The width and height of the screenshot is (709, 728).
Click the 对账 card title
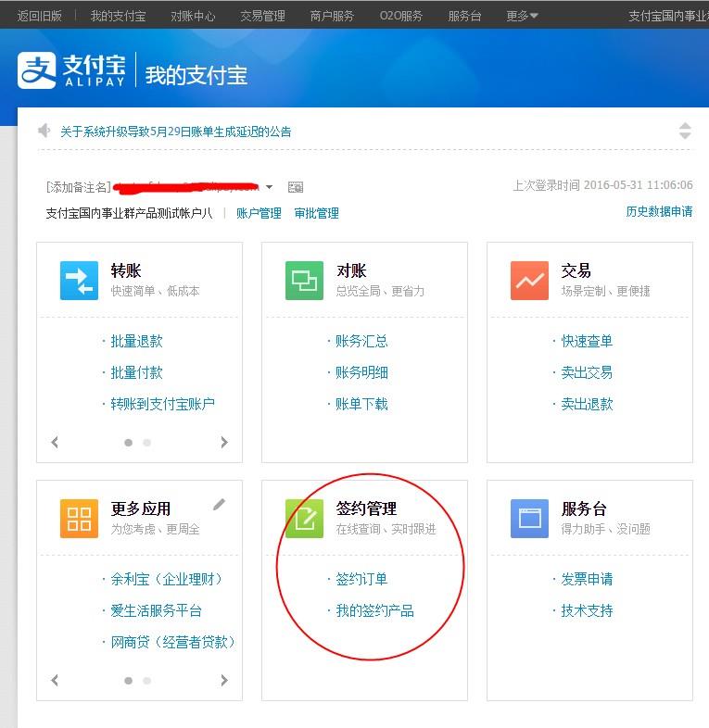click(x=351, y=270)
